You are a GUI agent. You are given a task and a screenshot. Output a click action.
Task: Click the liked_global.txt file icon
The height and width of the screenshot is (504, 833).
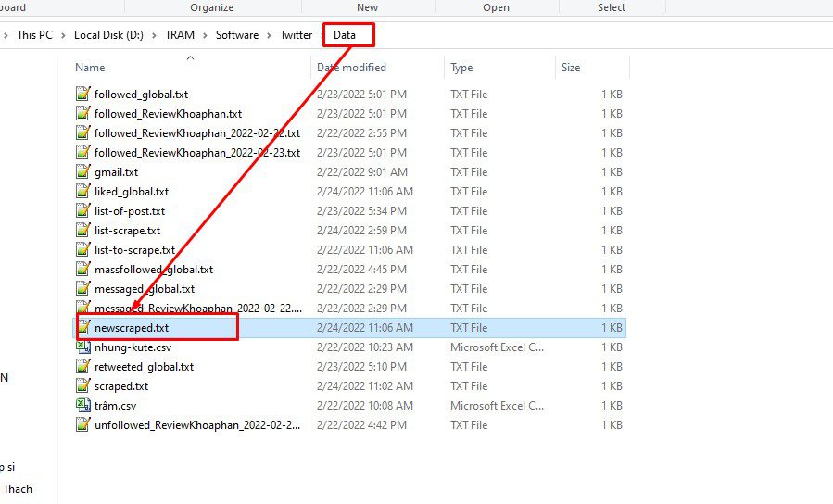82,191
